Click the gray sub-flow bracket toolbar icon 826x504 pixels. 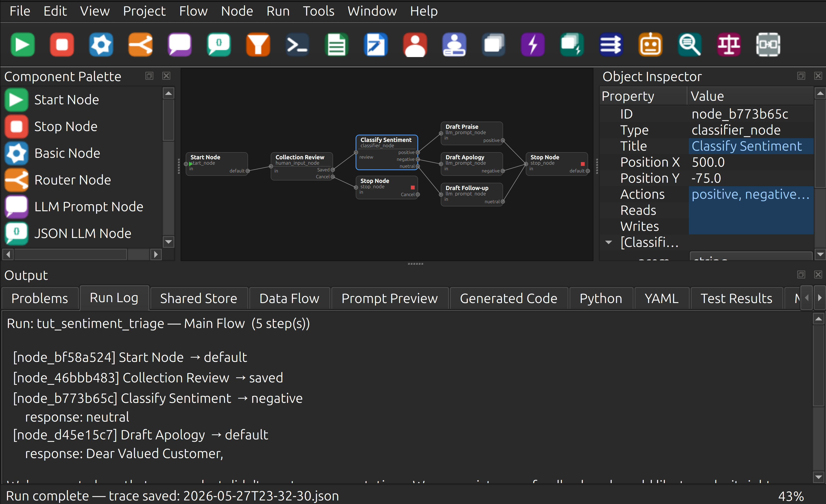pos(768,45)
